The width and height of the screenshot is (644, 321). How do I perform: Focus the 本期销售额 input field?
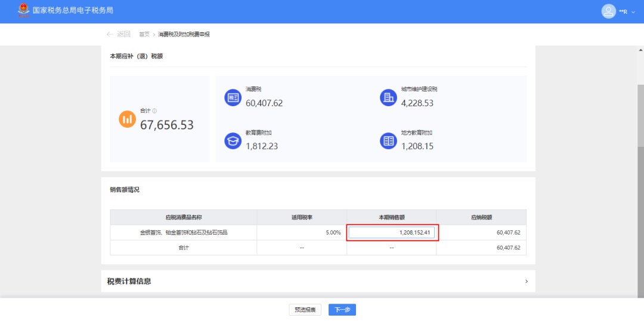click(392, 232)
